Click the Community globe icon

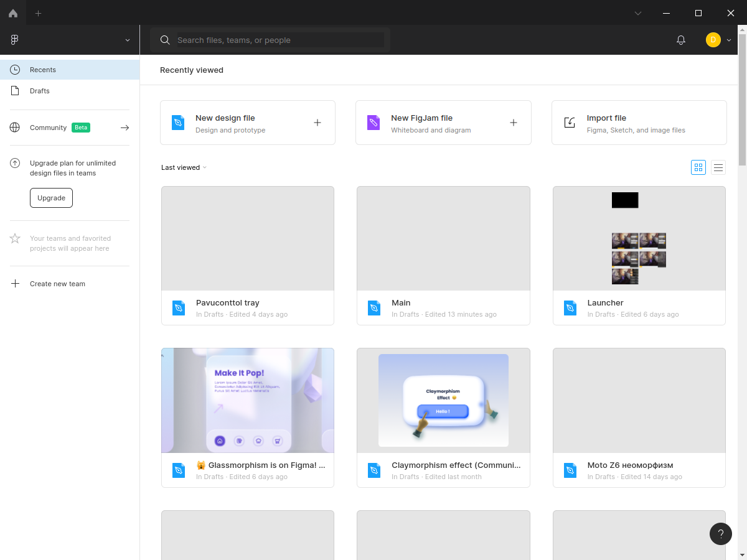pyautogui.click(x=14, y=128)
